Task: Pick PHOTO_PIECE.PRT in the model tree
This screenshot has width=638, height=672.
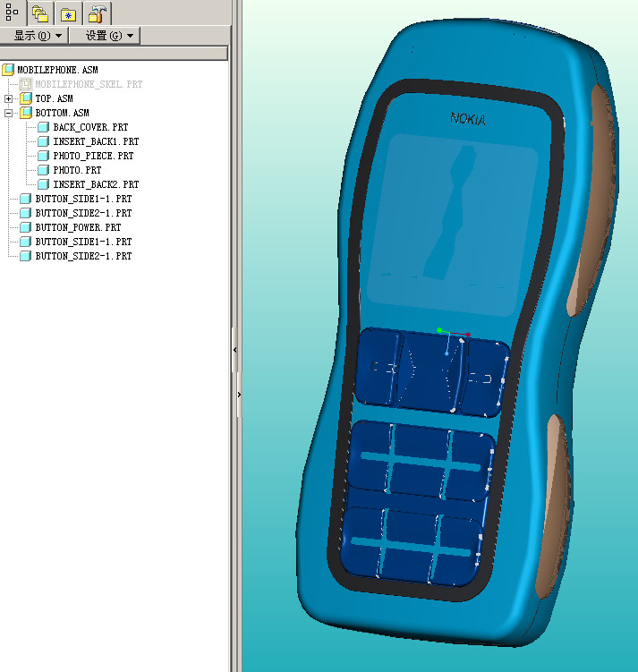Action: click(93, 156)
